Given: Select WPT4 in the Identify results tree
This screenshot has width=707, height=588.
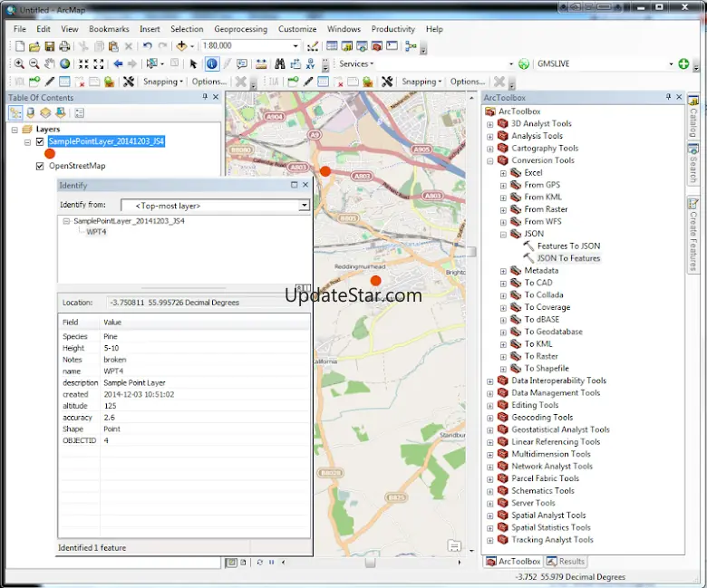Looking at the screenshot, I should click(96, 232).
